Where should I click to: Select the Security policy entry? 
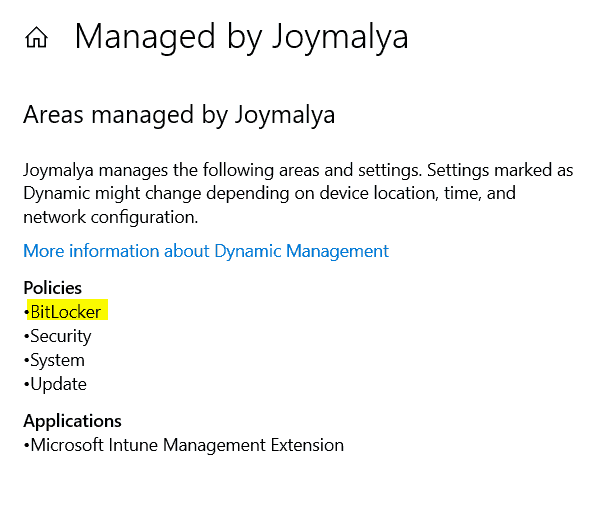coord(61,336)
